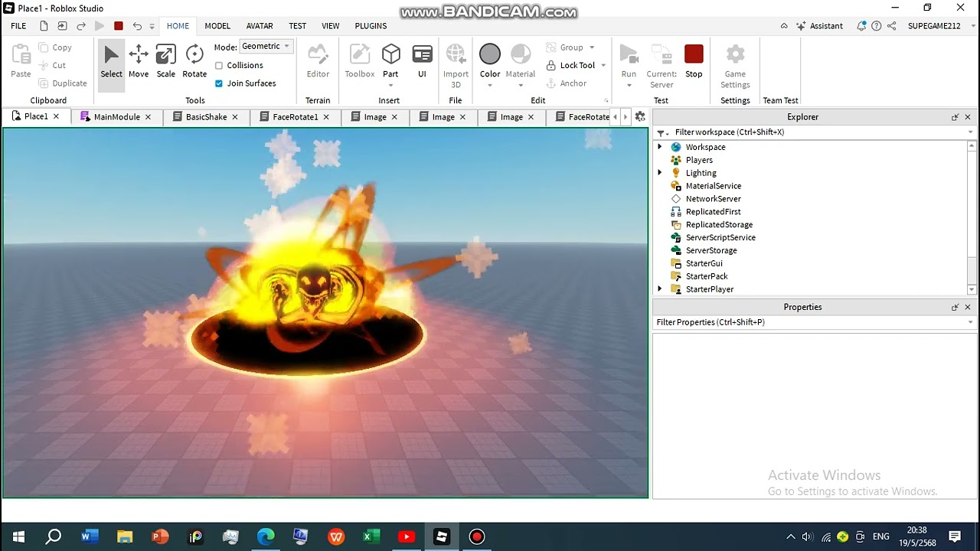This screenshot has width=980, height=551.
Task: Expand the Workspace tree node
Action: click(x=660, y=147)
